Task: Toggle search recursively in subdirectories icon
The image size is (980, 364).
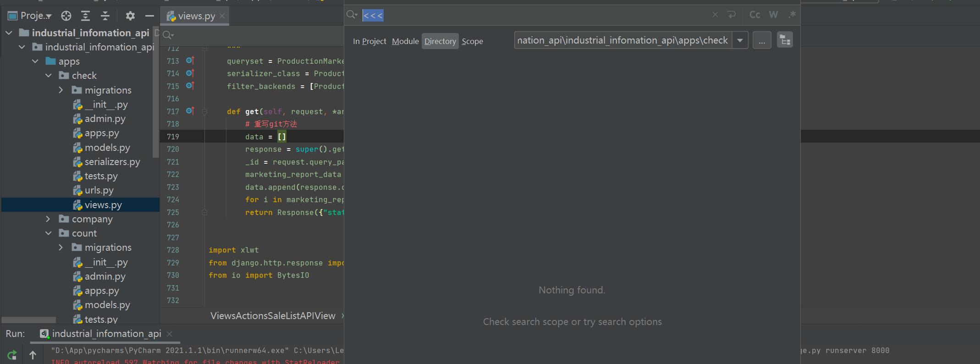Action: click(785, 40)
